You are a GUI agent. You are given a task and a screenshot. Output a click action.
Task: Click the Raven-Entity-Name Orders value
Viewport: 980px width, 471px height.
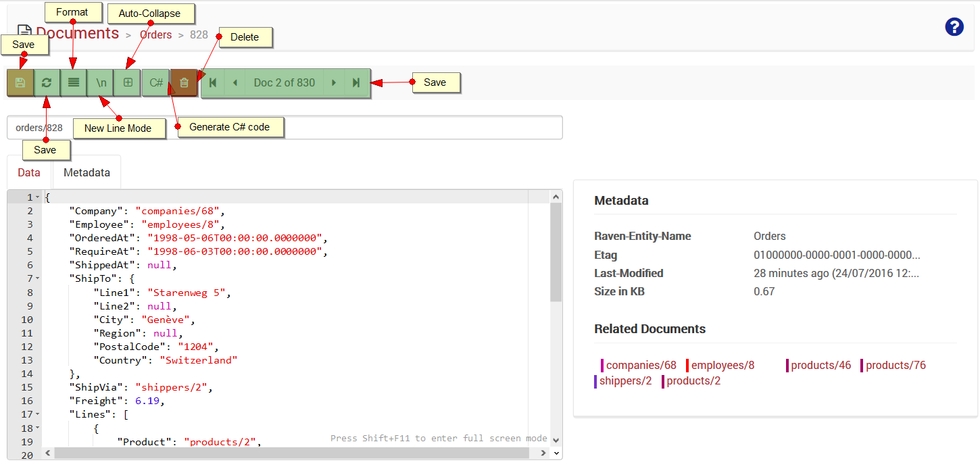click(770, 237)
